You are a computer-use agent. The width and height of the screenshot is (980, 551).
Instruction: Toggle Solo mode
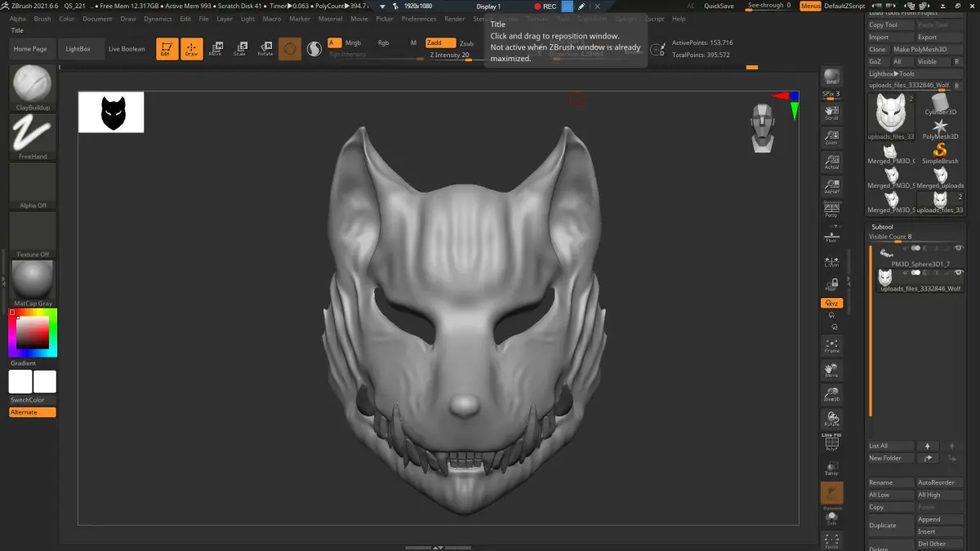click(831, 518)
